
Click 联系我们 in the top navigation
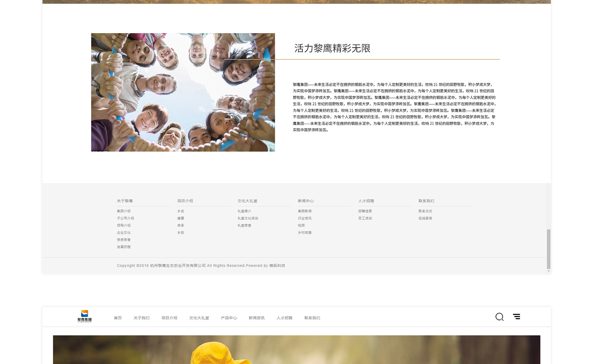312,318
